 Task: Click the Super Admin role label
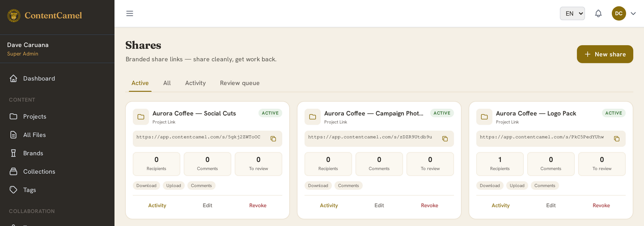coord(23,54)
